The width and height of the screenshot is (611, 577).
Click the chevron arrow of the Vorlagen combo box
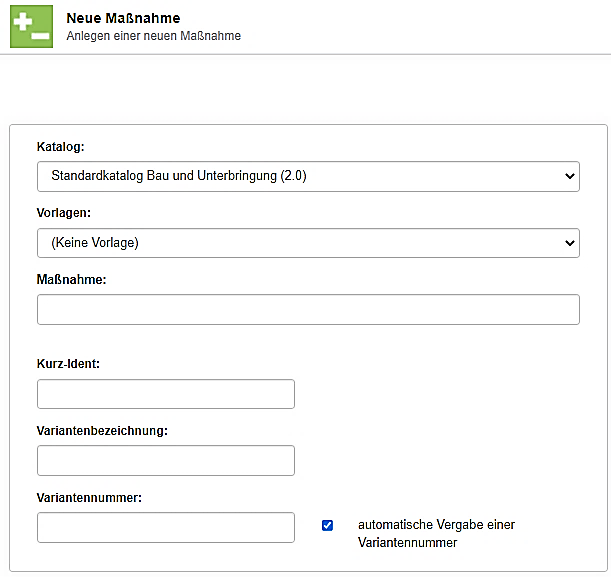click(569, 243)
